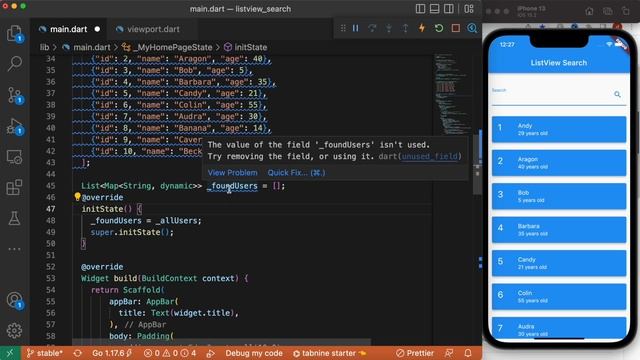This screenshot has width=640, height=360.
Task: Toggle primary side bar layout icon
Action: click(x=420, y=9)
